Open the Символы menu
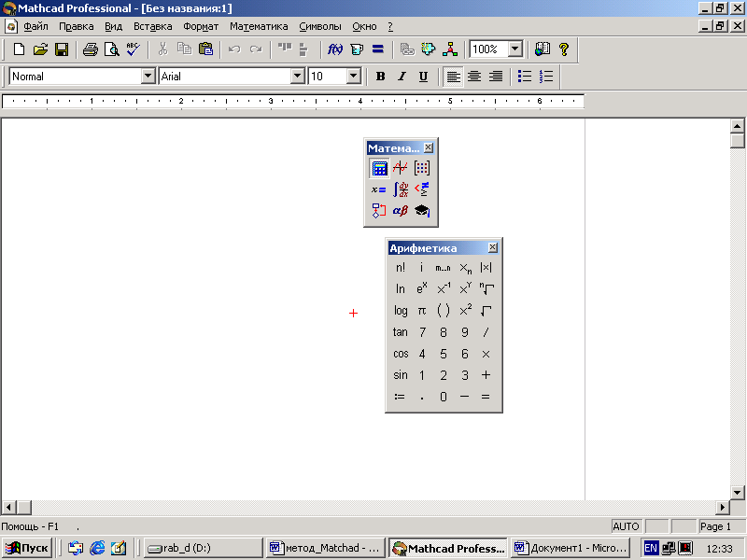 click(x=320, y=27)
